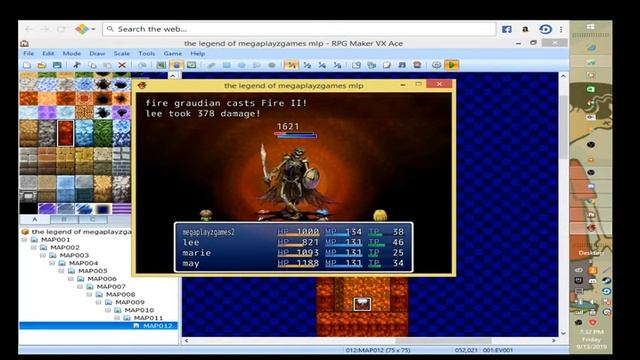Collapse the MAP007 tree node
Image resolution: width=640 pixels, height=360 pixels.
click(x=80, y=287)
